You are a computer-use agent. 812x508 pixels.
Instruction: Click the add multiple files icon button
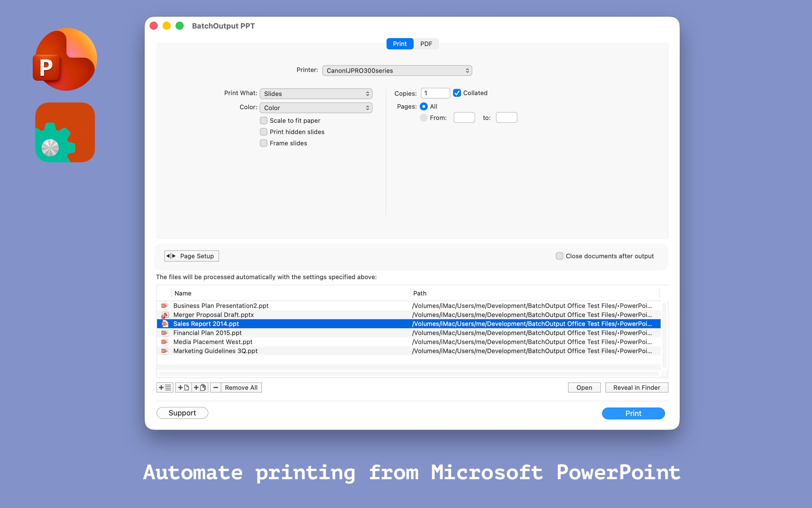tap(200, 387)
